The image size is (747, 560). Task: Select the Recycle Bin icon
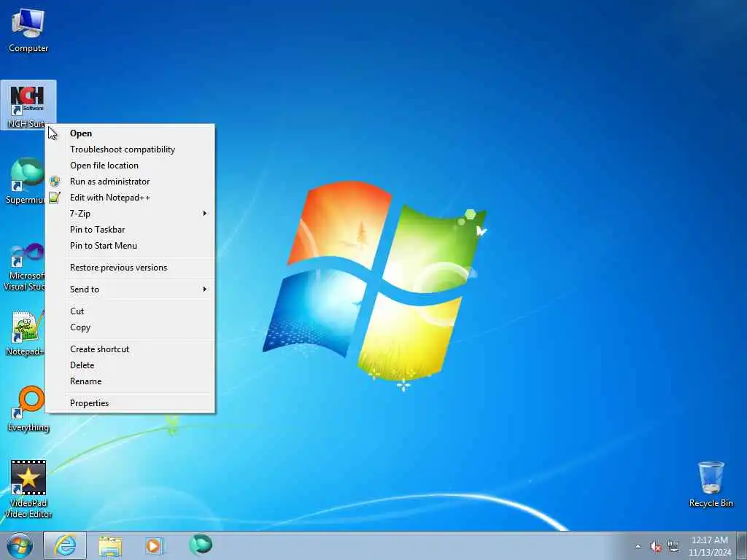point(711,484)
